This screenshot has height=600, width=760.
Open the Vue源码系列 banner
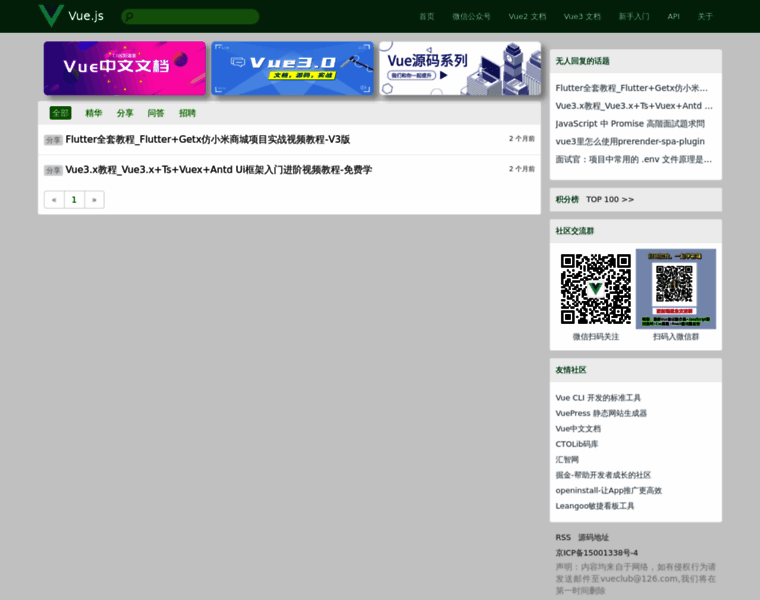pos(460,68)
